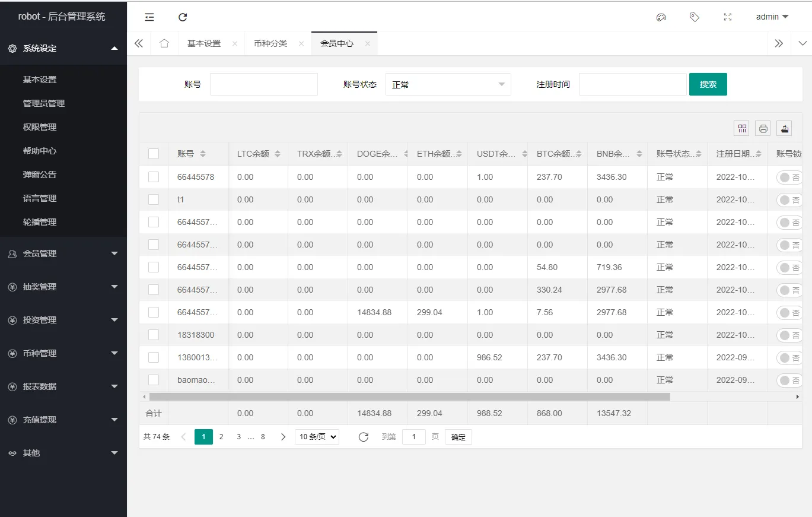Select the checkbox for account 66445578

coord(153,176)
